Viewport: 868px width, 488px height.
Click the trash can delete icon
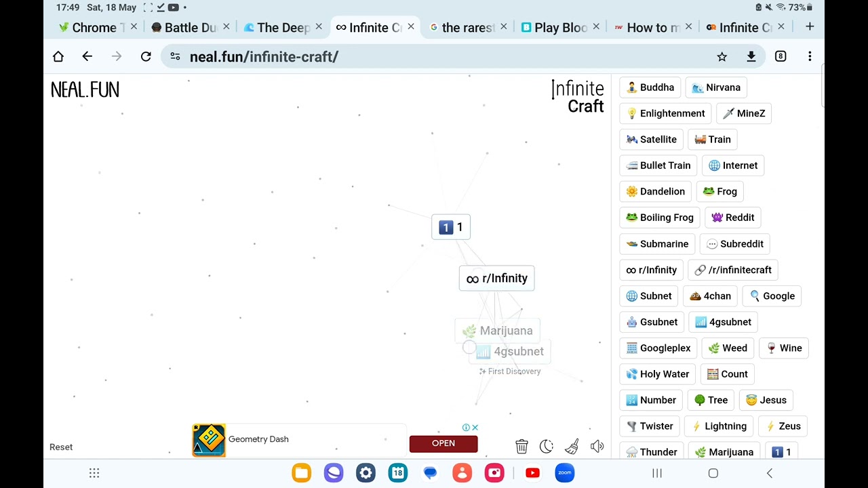point(521,446)
